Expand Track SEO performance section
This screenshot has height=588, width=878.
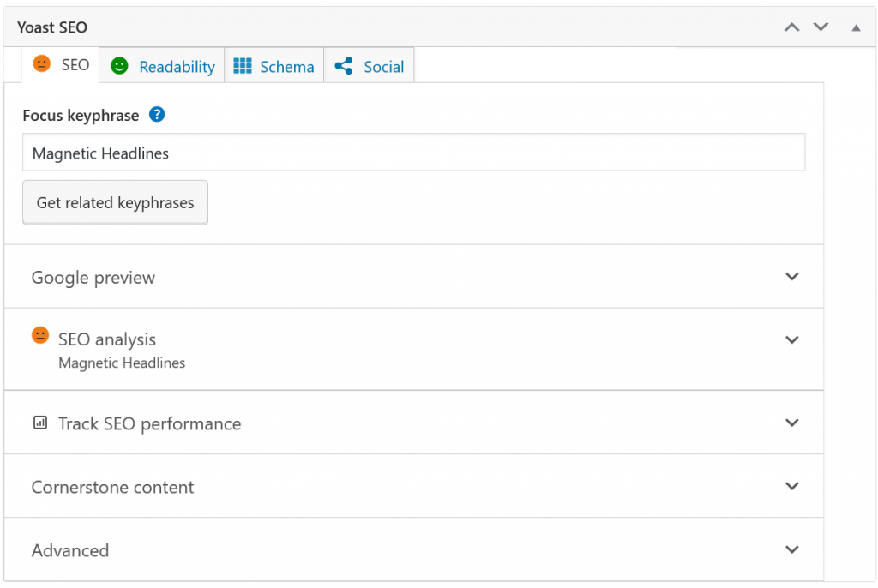tap(791, 423)
